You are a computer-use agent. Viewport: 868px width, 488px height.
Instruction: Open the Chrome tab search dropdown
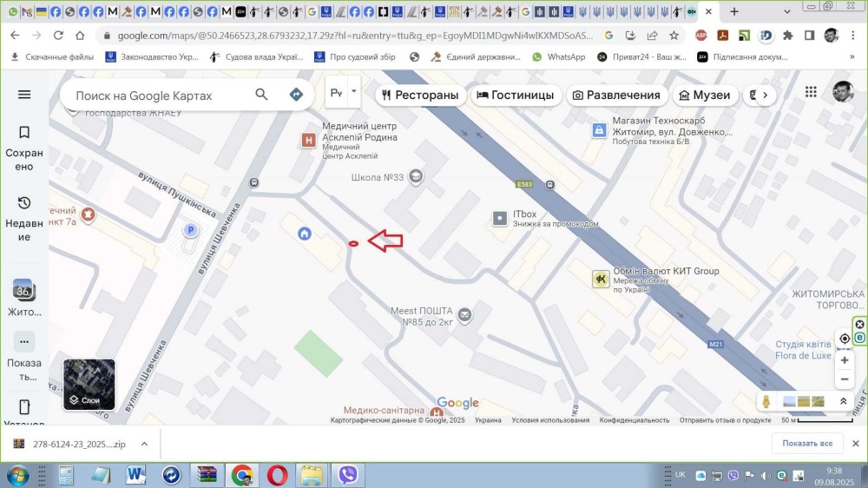pos(786,11)
